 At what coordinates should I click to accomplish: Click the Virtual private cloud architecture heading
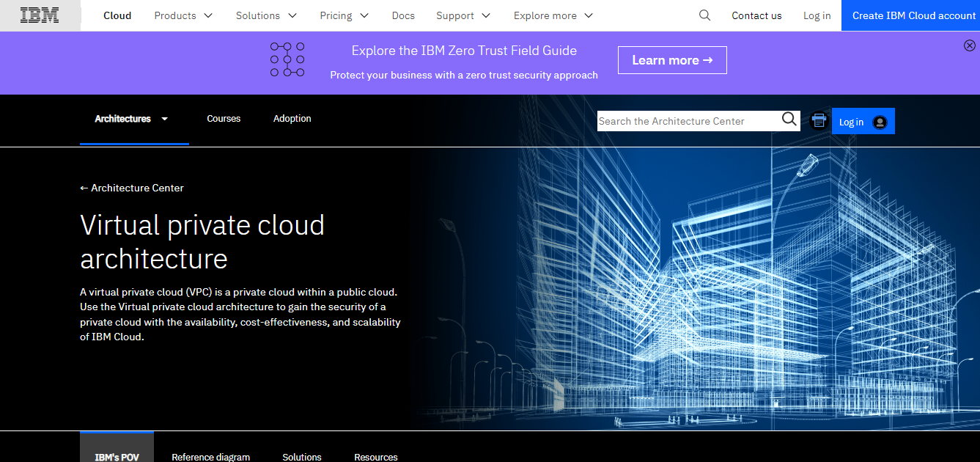point(202,241)
